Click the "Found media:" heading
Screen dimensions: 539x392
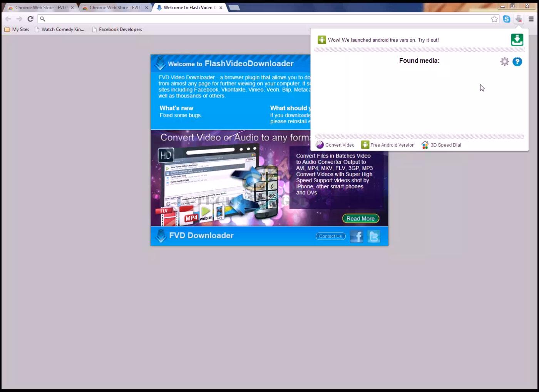[419, 60]
